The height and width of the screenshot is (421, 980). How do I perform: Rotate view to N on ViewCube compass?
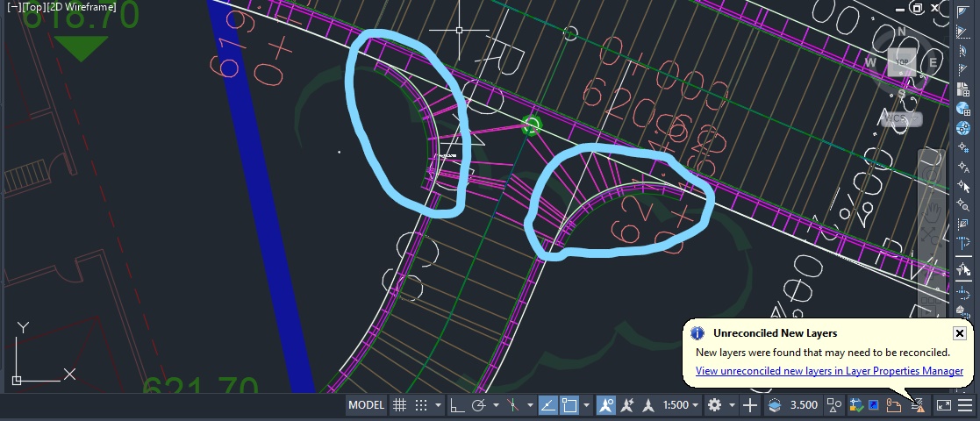point(902,32)
